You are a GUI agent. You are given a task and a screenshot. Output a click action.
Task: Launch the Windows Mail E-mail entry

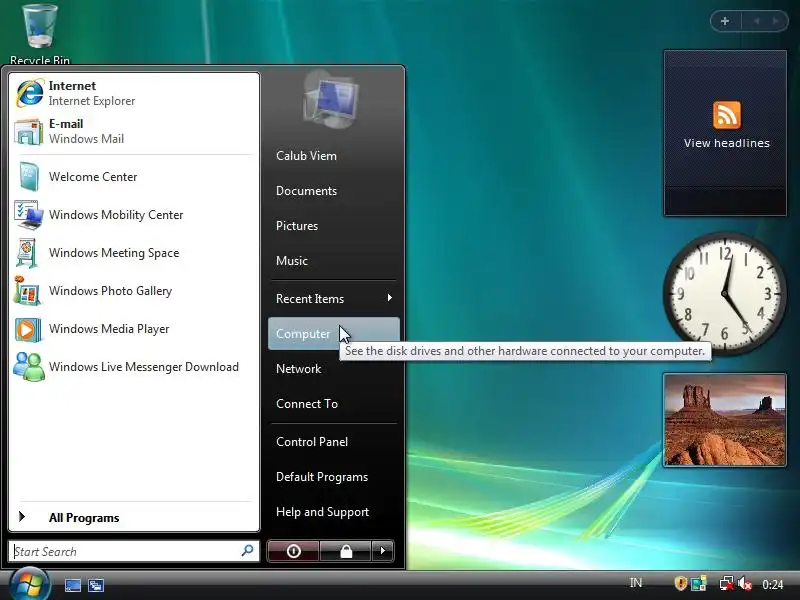[134, 131]
